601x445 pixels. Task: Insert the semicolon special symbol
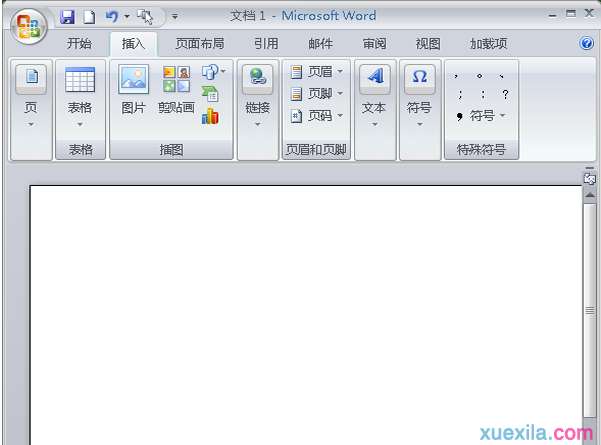tap(460, 94)
